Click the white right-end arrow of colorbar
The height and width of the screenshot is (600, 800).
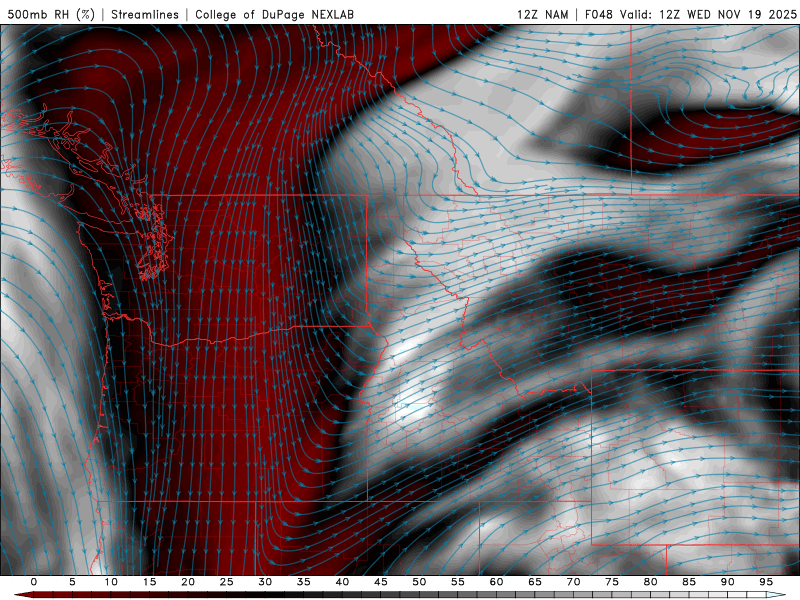click(776, 595)
